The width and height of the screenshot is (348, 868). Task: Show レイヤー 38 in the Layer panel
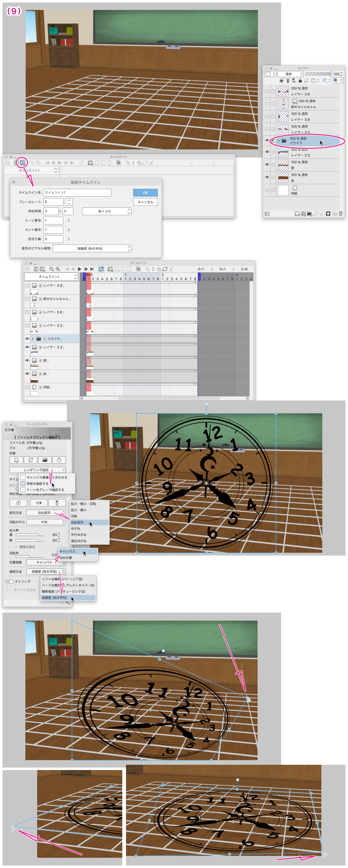click(x=267, y=91)
